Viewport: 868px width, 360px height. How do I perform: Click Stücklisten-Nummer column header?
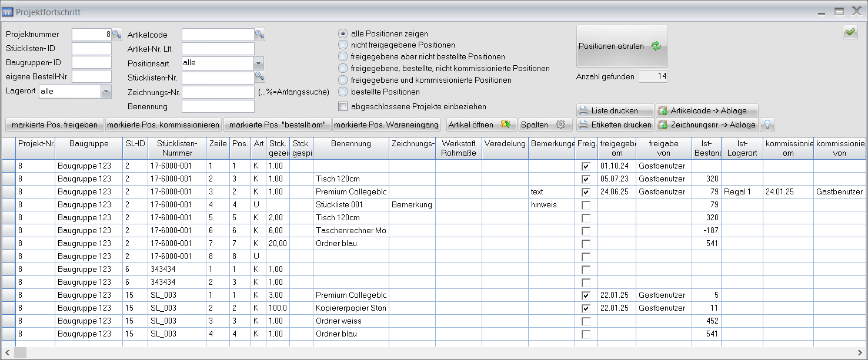pos(177,148)
